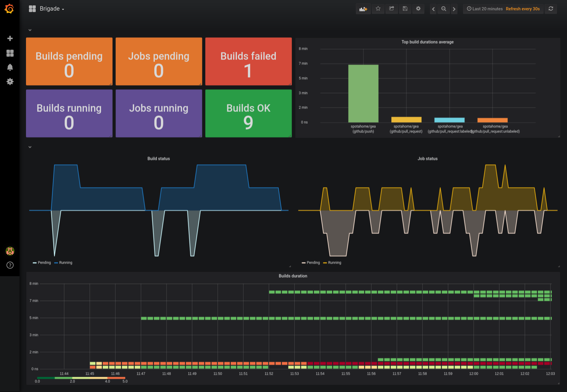Click the Grafana logo icon
Viewport: 567px width, 392px height.
9,9
